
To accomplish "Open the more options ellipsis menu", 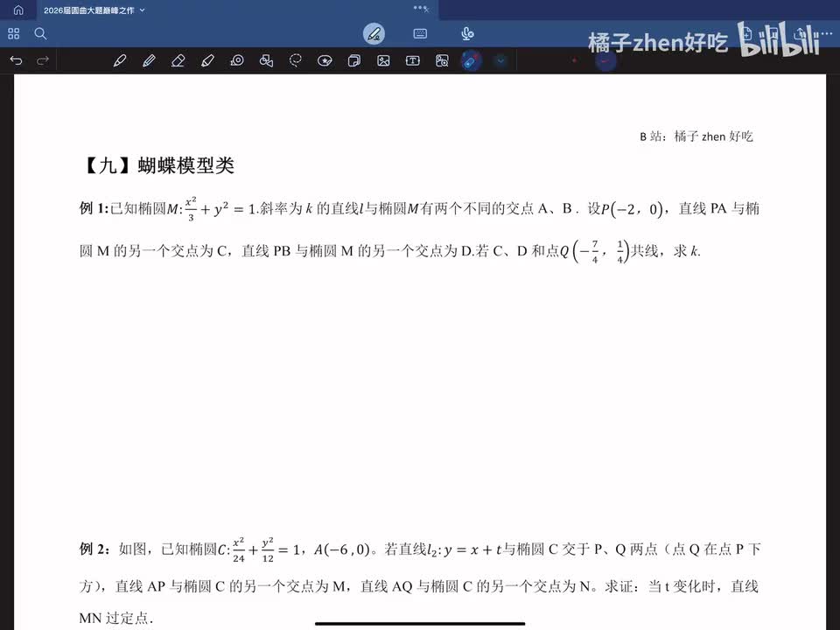I will point(825,34).
